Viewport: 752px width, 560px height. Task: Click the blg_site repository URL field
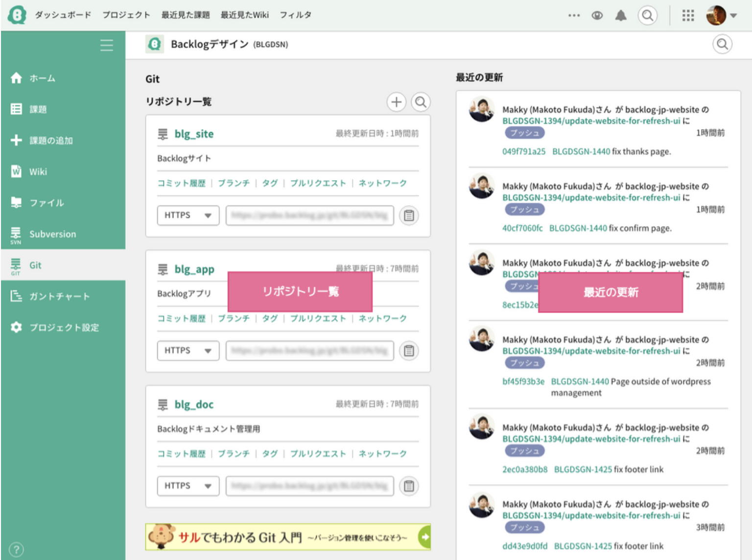(309, 215)
